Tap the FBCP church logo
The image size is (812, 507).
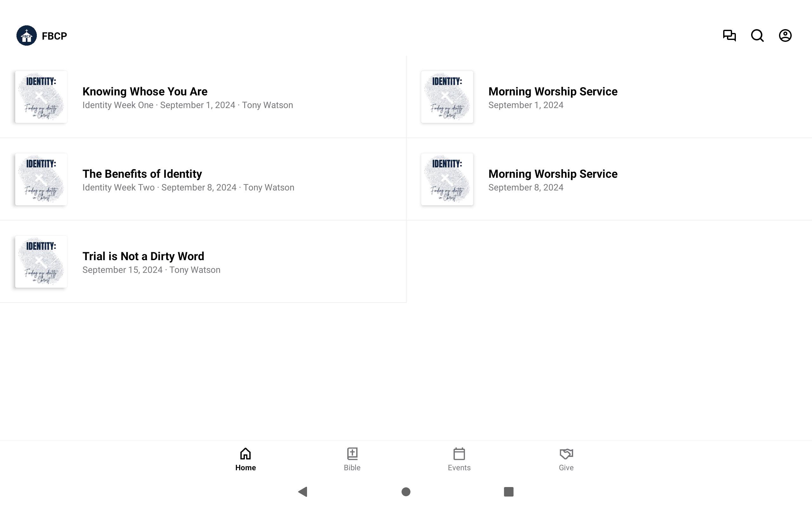(27, 35)
